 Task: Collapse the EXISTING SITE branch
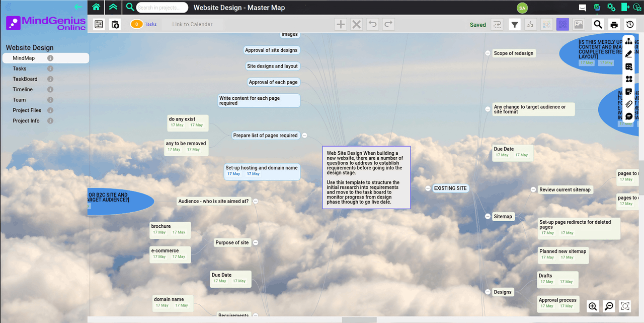coord(428,188)
